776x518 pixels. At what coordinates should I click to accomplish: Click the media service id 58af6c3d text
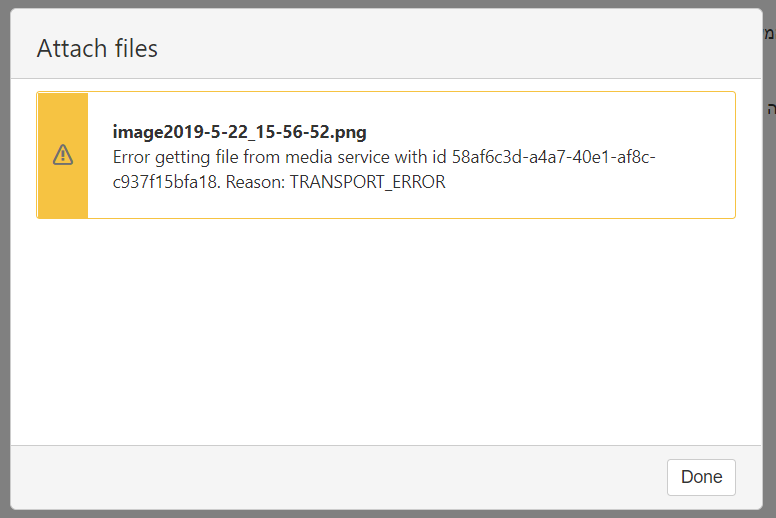tap(554, 157)
